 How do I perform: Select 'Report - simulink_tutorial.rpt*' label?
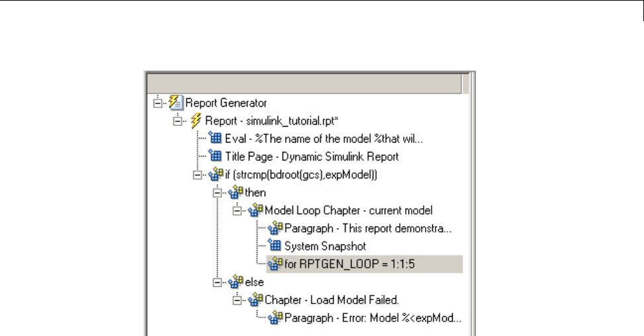[271, 121]
